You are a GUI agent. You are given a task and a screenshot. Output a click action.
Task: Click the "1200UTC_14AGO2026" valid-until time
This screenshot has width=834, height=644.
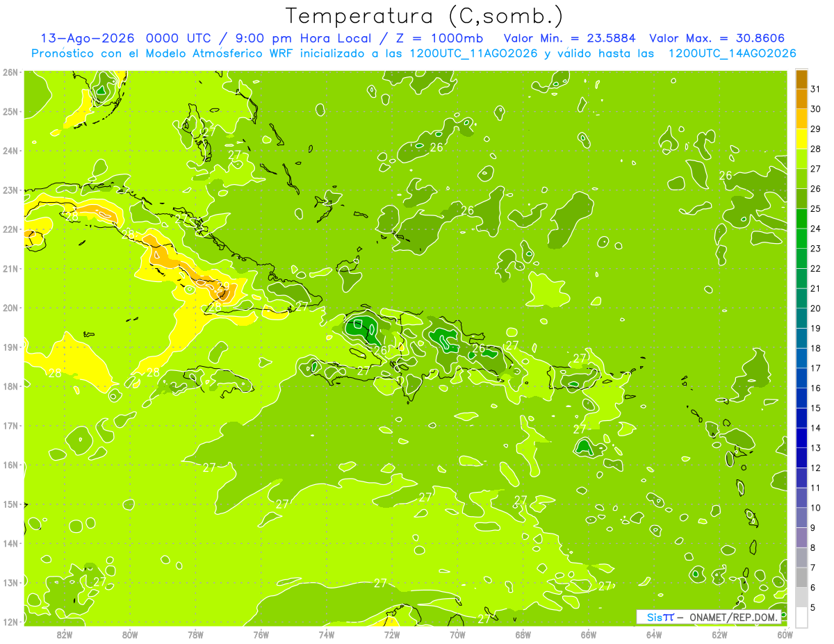732,53
